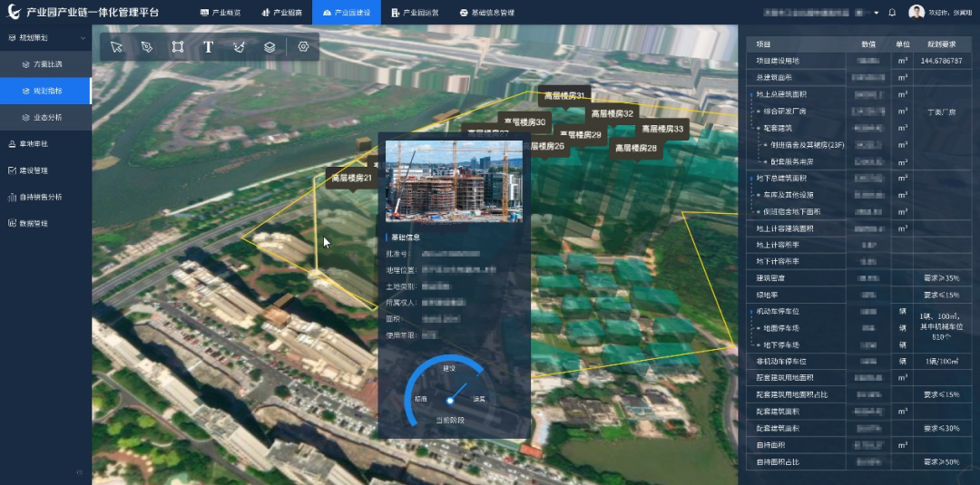
Task: Switch to the 产业招商 top tab
Action: pyautogui.click(x=281, y=13)
